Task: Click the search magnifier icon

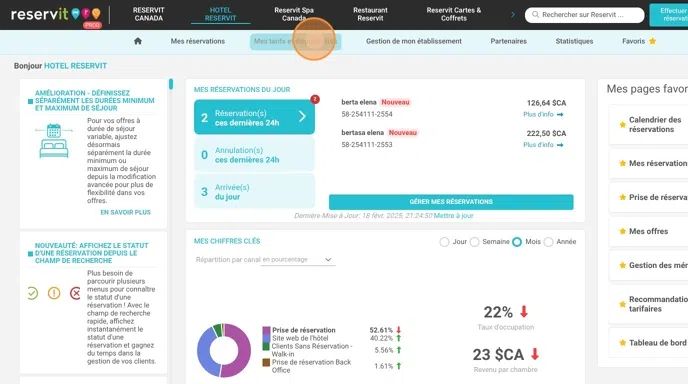Action: (535, 14)
